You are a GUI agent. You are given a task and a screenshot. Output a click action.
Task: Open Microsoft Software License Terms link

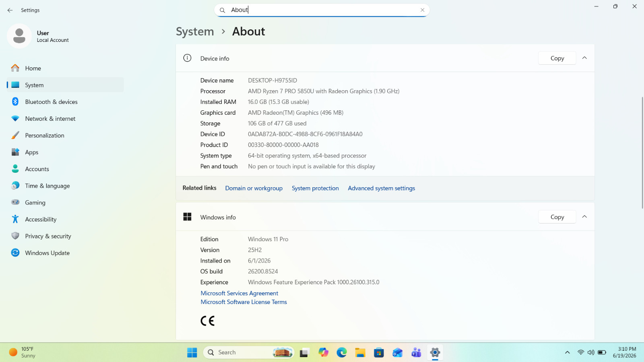[x=244, y=302]
